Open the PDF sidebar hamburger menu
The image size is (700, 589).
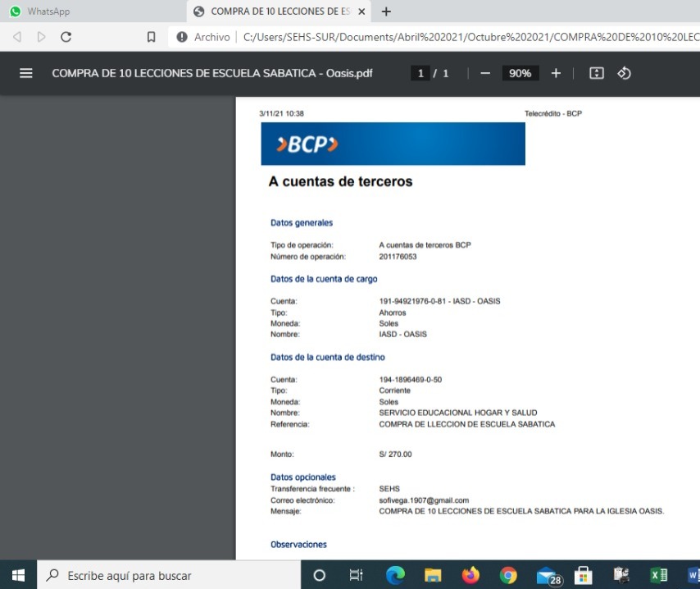(x=26, y=73)
